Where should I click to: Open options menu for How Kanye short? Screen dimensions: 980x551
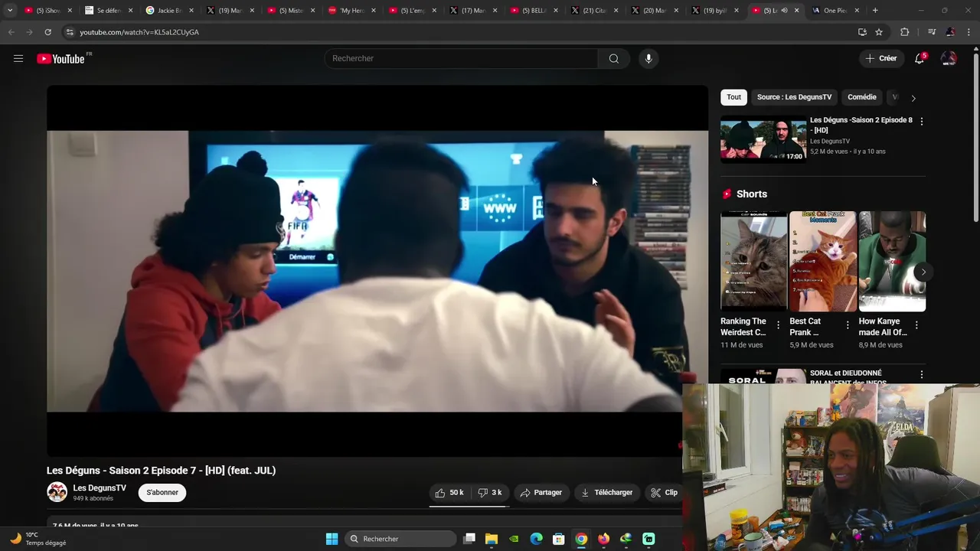[x=916, y=325]
